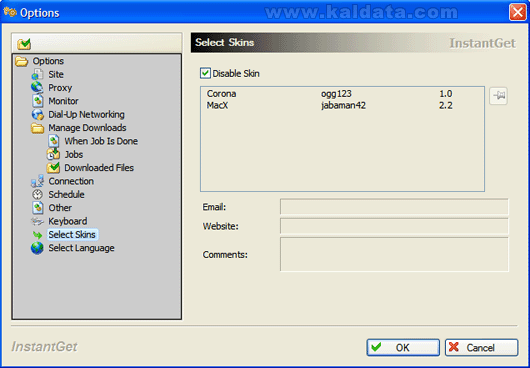Click the gears icon in title bar
Screen dimensions: 530x368
pyautogui.click(x=10, y=12)
